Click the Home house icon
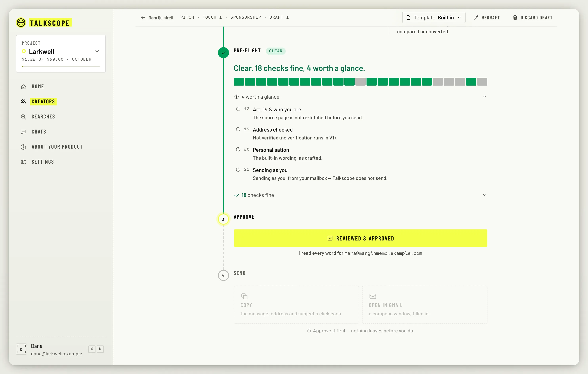Image resolution: width=588 pixels, height=374 pixels. [23, 87]
